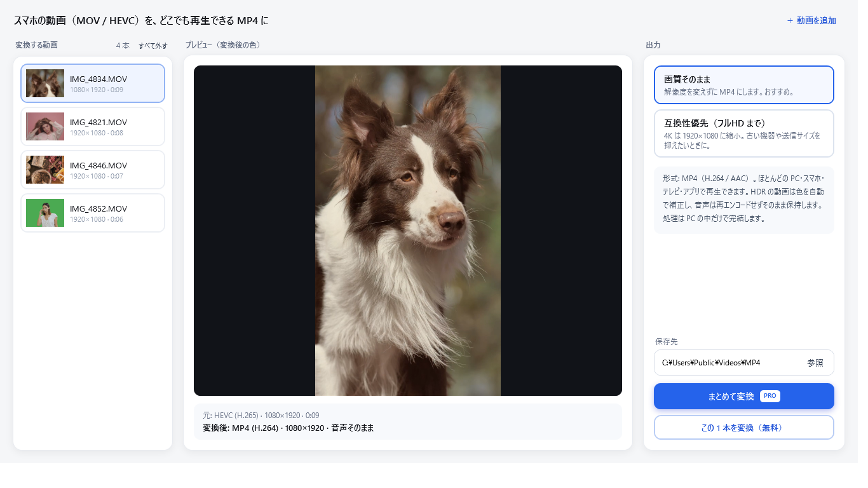Click the woman thumbnail of IMG_4821.MOV

click(45, 126)
